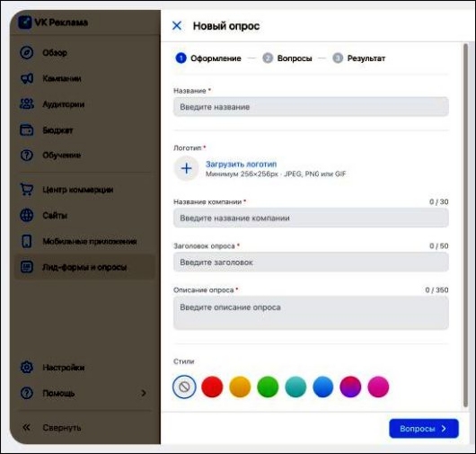The image size is (476, 454).
Task: Click the plus icon to upload logo
Action: (186, 168)
